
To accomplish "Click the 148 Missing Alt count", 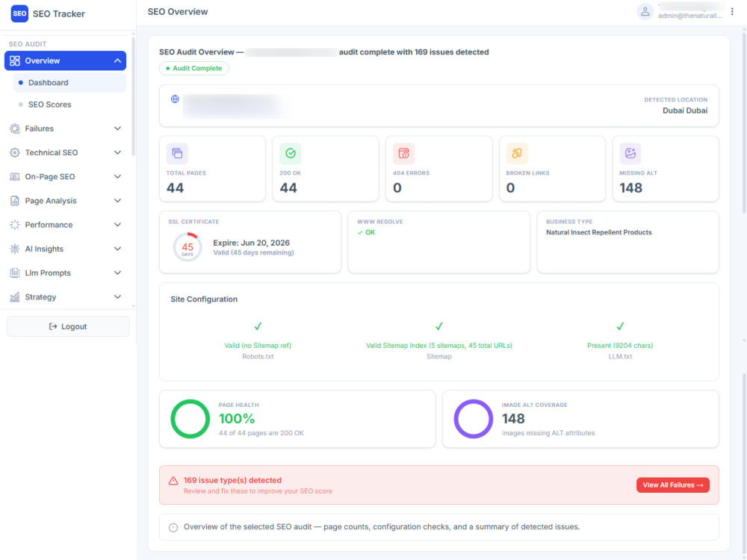I will pos(630,188).
